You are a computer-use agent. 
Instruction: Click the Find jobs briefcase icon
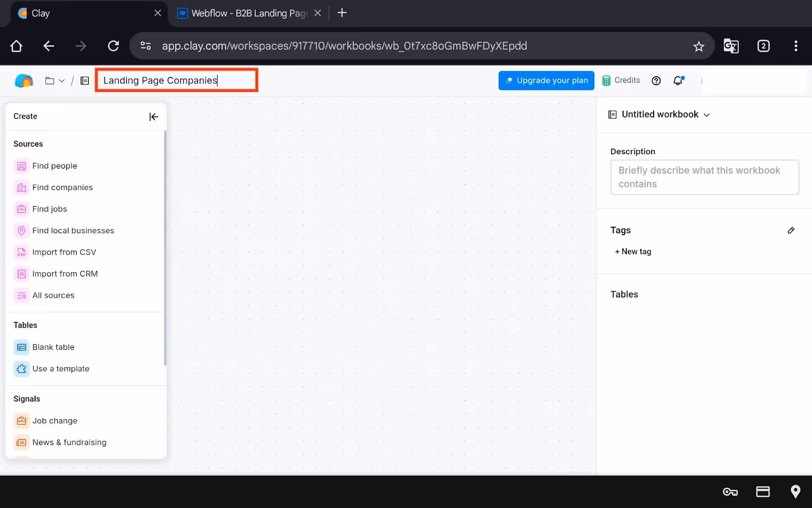click(x=21, y=209)
